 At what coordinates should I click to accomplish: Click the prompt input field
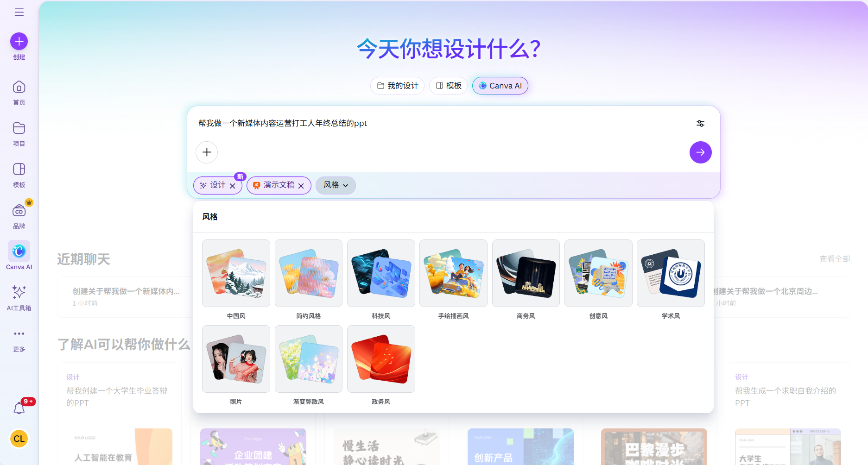click(x=417, y=123)
